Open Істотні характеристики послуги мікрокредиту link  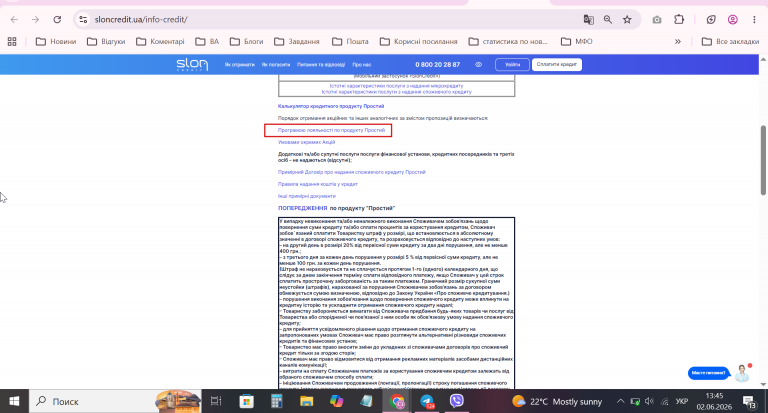[x=396, y=86]
